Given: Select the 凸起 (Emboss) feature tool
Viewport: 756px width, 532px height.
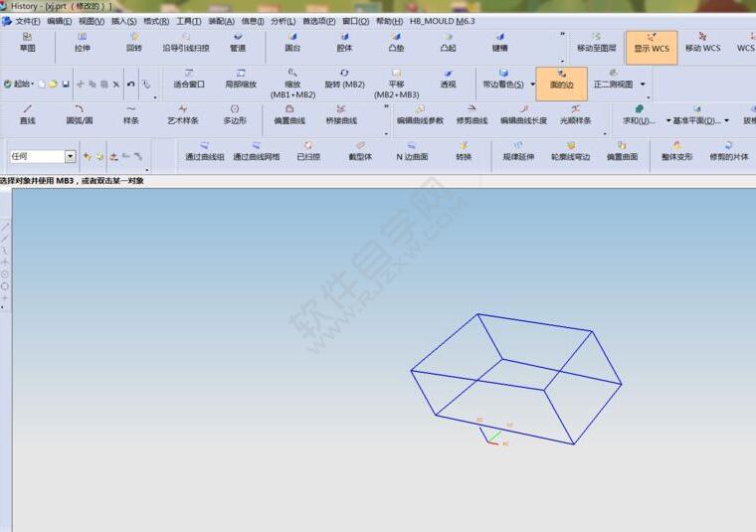Looking at the screenshot, I should [x=448, y=43].
